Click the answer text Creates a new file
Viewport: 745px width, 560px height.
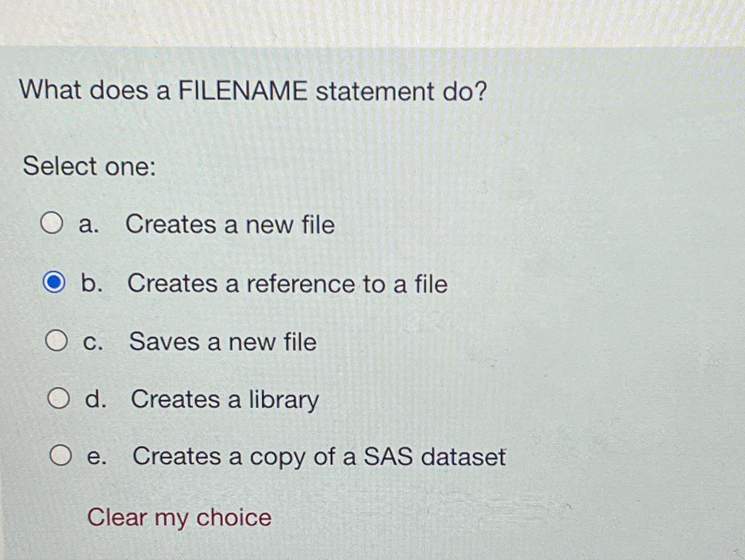230,225
